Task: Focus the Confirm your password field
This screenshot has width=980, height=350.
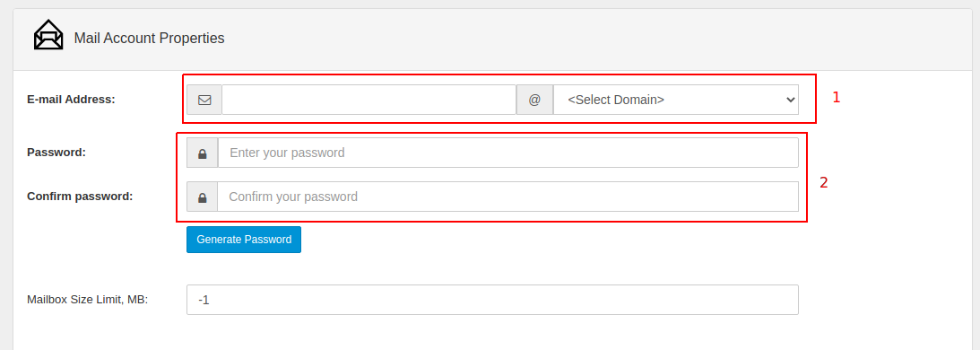Action: 507,197
